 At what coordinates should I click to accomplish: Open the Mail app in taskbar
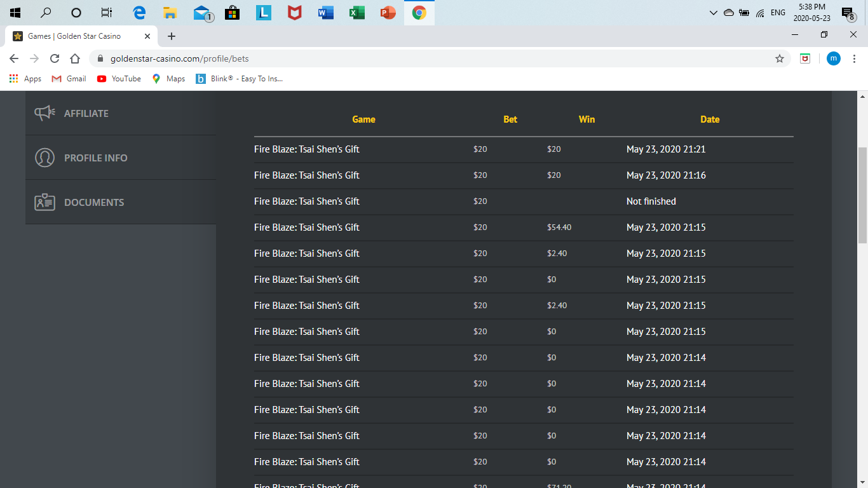point(203,13)
